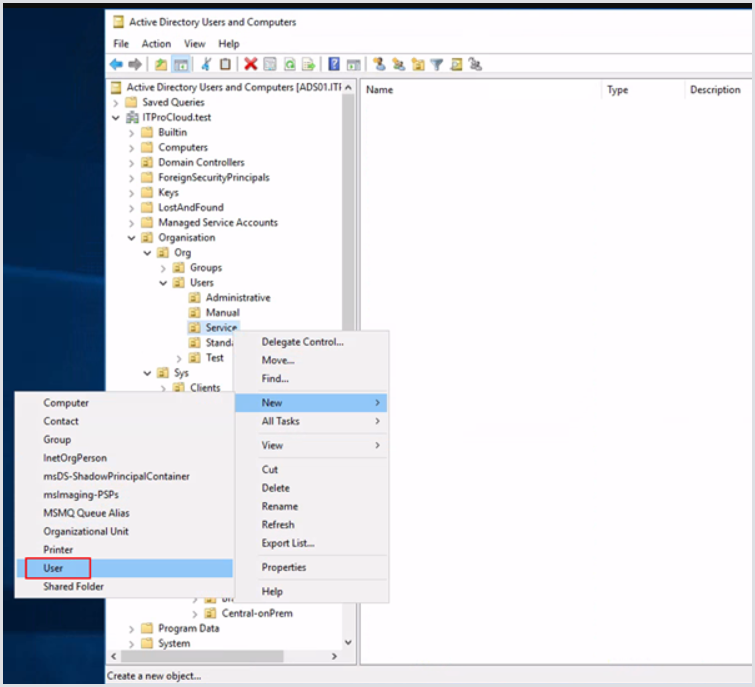Select Organizational Unit in the New submenu
This screenshot has height=687, width=755.
coord(86,531)
